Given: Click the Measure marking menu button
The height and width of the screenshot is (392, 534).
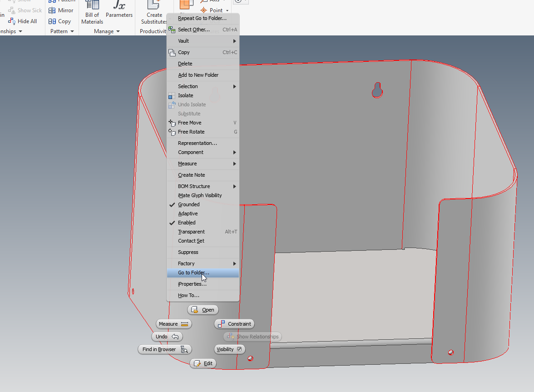Looking at the screenshot, I should (173, 324).
